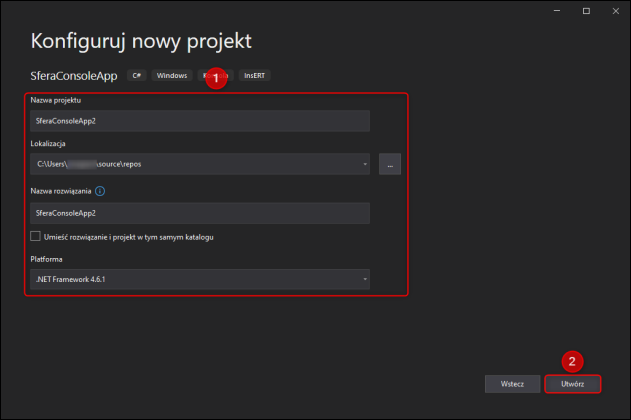The width and height of the screenshot is (631, 420).
Task: Click into the Nazwa rozwiązania text field
Action: coord(200,213)
